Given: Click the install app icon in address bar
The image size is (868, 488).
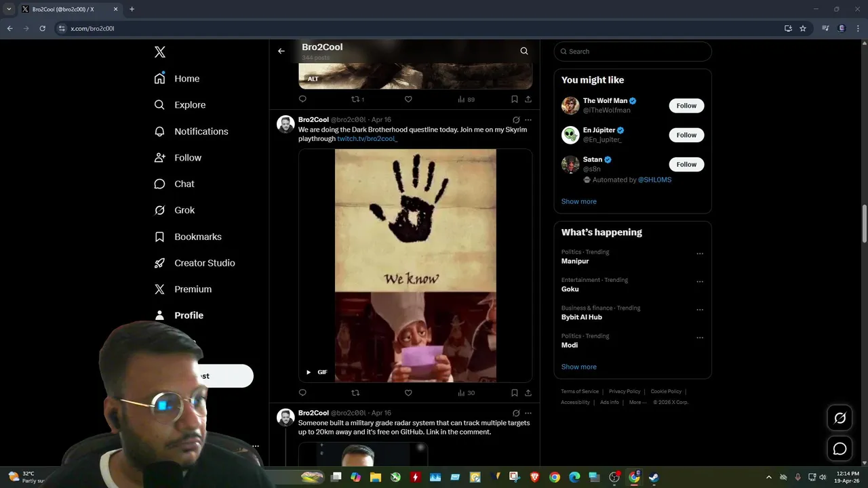Looking at the screenshot, I should pyautogui.click(x=788, y=28).
